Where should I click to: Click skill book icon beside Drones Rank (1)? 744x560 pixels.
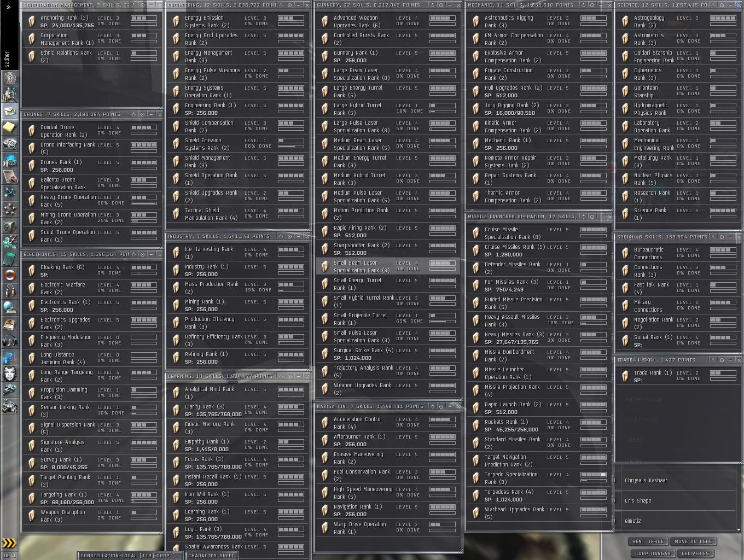(32, 166)
